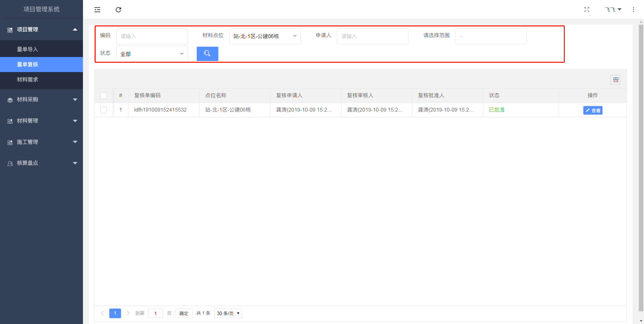Open the column filter grid icon
Screen dimensions: 644x324
616,80
